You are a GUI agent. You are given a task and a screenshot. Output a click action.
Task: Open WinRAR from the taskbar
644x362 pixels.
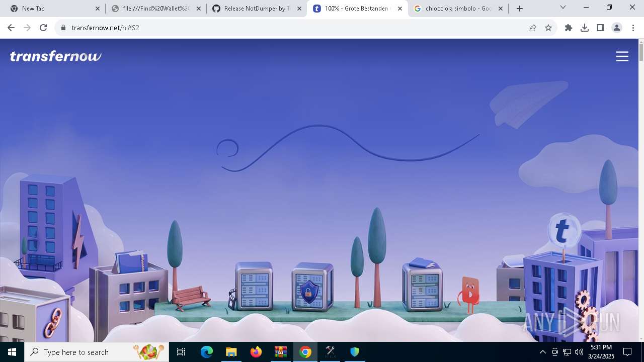(x=280, y=352)
